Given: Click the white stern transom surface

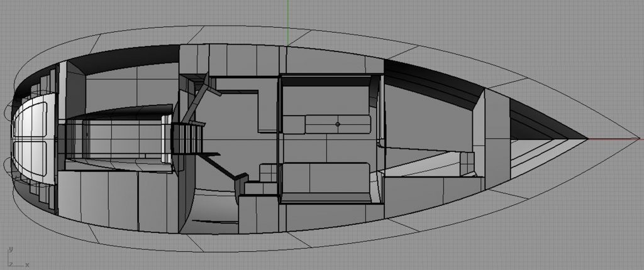Looking at the screenshot, I should 34,139.
